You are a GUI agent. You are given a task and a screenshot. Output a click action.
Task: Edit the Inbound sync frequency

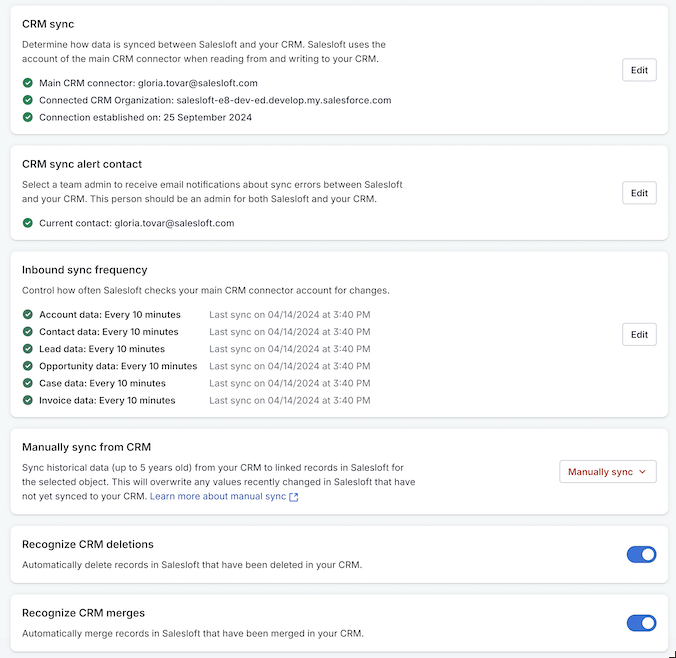click(639, 334)
